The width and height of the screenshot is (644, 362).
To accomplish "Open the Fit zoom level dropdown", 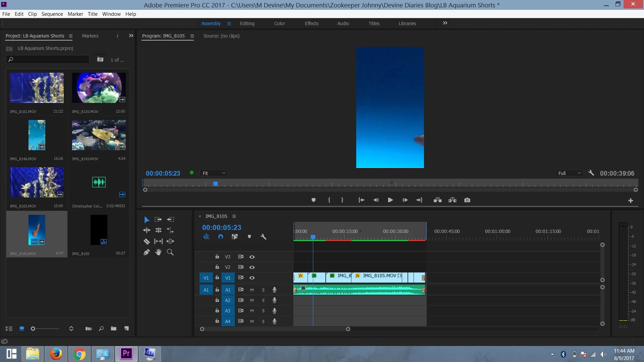I will (x=214, y=173).
